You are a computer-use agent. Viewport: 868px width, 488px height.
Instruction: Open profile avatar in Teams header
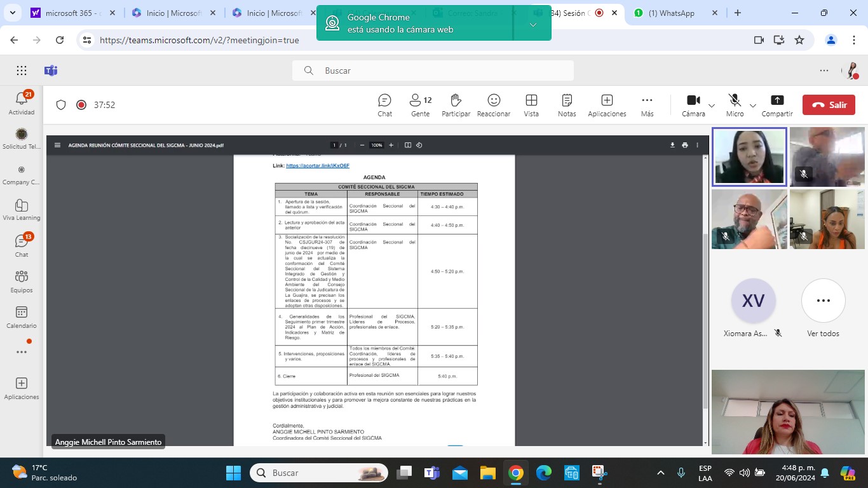click(x=851, y=71)
